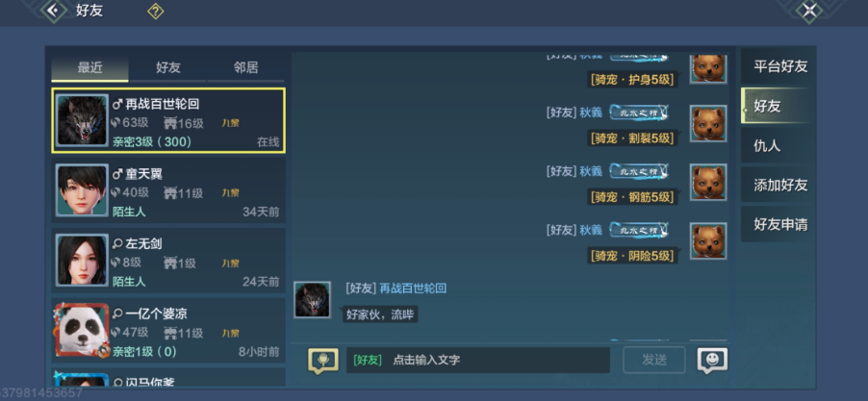
Task: Click 童天翼's avatar portrait in the list
Action: coord(82,190)
